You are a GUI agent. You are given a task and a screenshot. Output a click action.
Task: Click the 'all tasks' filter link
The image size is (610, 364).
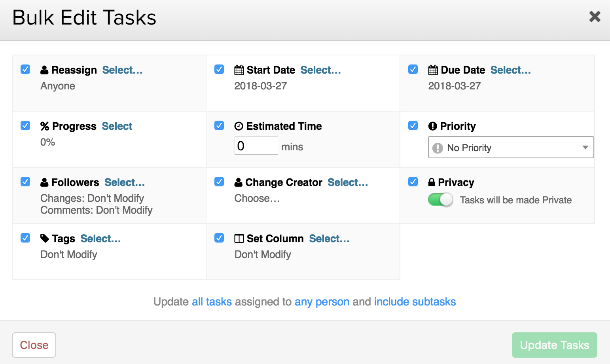(212, 302)
